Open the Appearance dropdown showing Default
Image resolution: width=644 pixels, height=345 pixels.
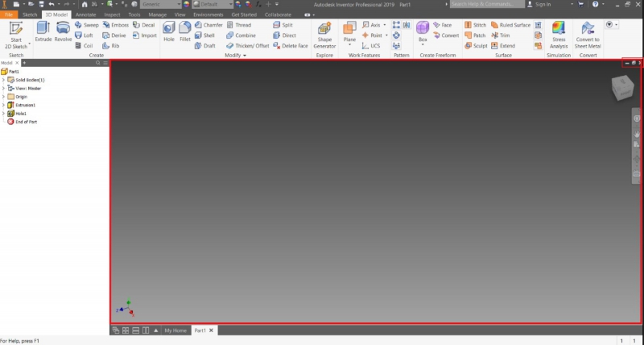pos(211,4)
